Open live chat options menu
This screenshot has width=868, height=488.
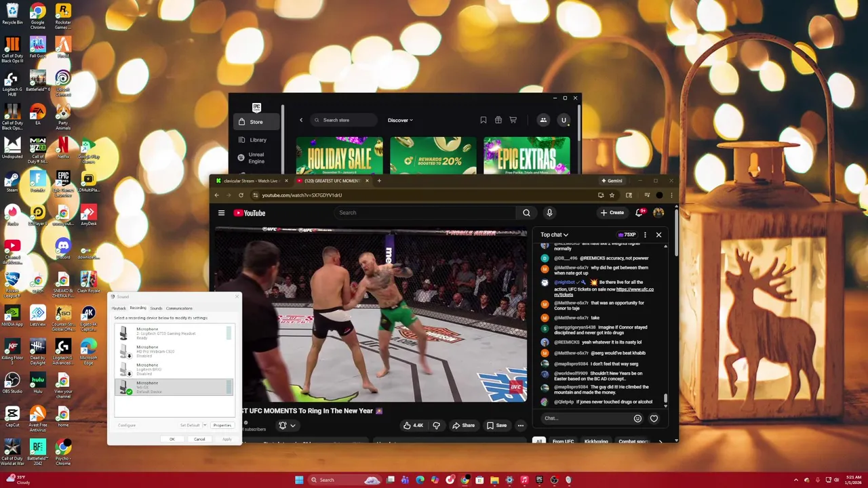click(x=645, y=235)
